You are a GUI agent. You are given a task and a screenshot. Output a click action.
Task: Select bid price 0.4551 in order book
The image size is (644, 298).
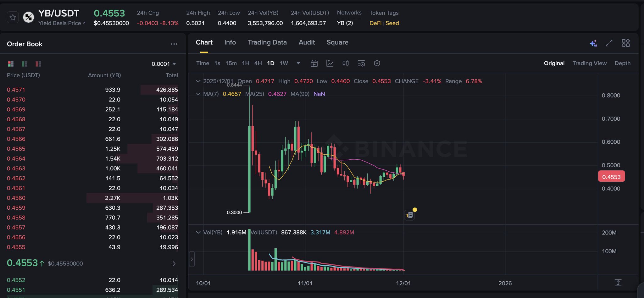tap(16, 290)
